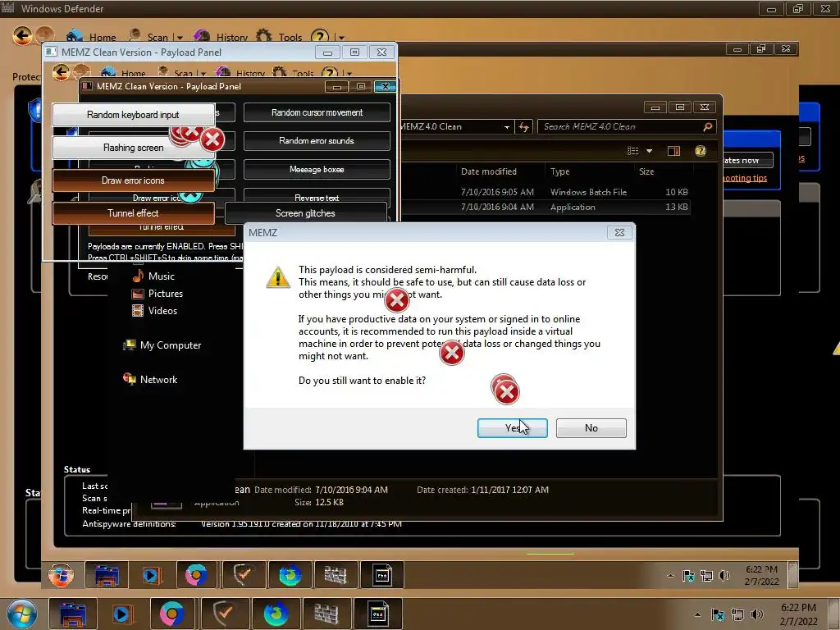This screenshot has height=630, width=840.
Task: Toggle the Random cursor movement payload
Action: [317, 112]
